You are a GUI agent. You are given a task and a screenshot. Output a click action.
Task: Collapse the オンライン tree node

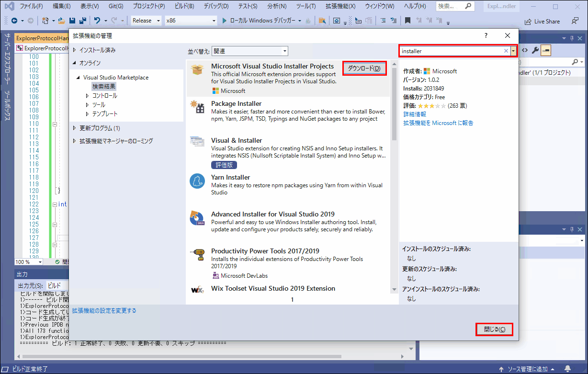pyautogui.click(x=74, y=63)
